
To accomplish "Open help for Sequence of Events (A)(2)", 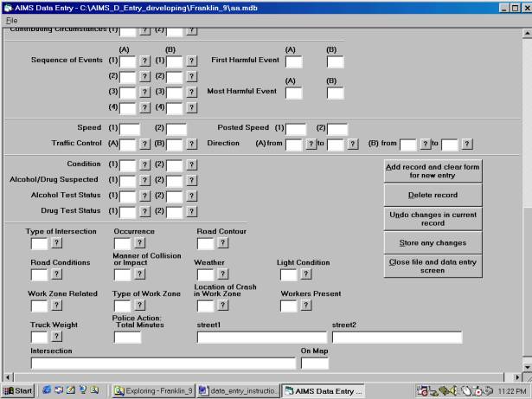I will click(144, 76).
